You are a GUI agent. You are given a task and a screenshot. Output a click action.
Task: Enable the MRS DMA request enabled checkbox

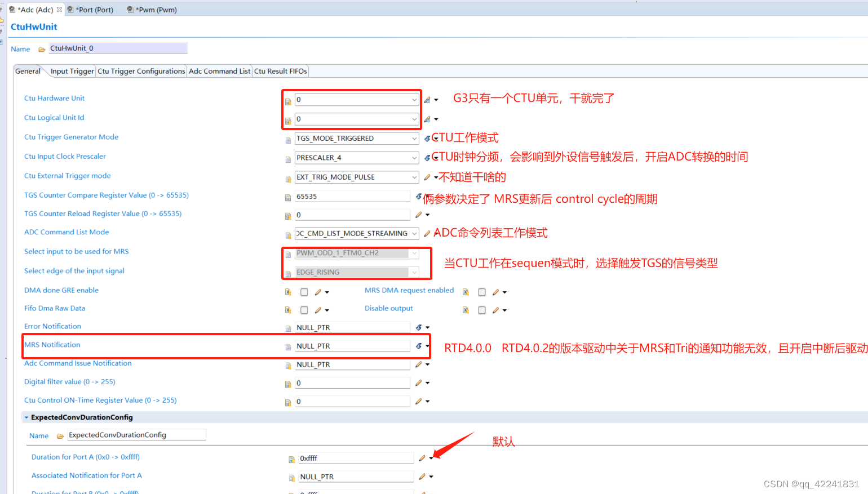coord(482,292)
